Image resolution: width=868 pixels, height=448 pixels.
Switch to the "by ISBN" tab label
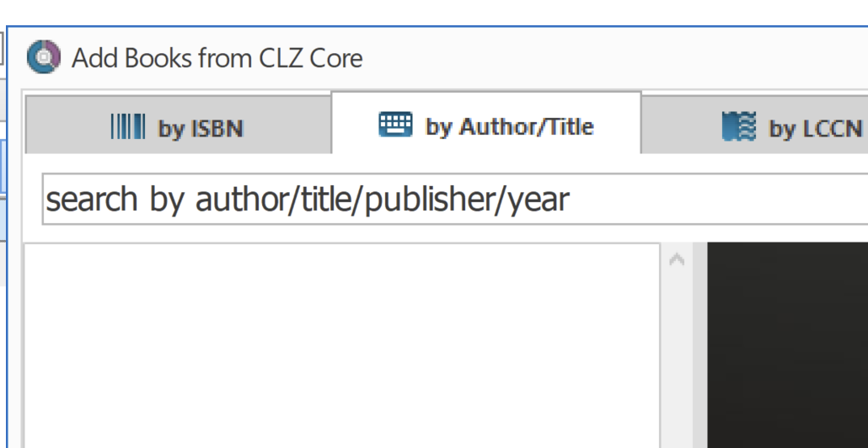tap(201, 128)
